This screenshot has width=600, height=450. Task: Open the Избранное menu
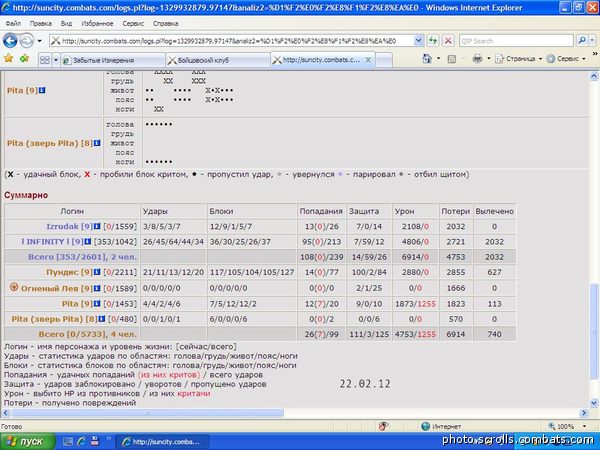click(97, 23)
